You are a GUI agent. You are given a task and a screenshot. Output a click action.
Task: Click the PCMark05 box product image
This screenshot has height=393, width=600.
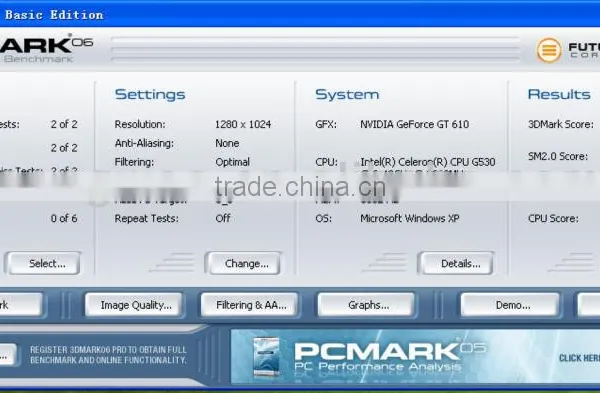pos(266,356)
